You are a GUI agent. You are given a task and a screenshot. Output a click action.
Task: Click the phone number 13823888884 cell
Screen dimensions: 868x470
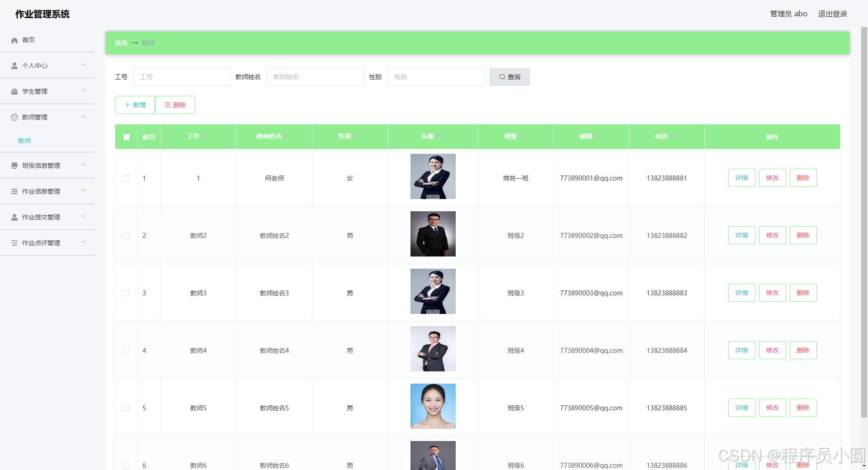[x=666, y=351]
